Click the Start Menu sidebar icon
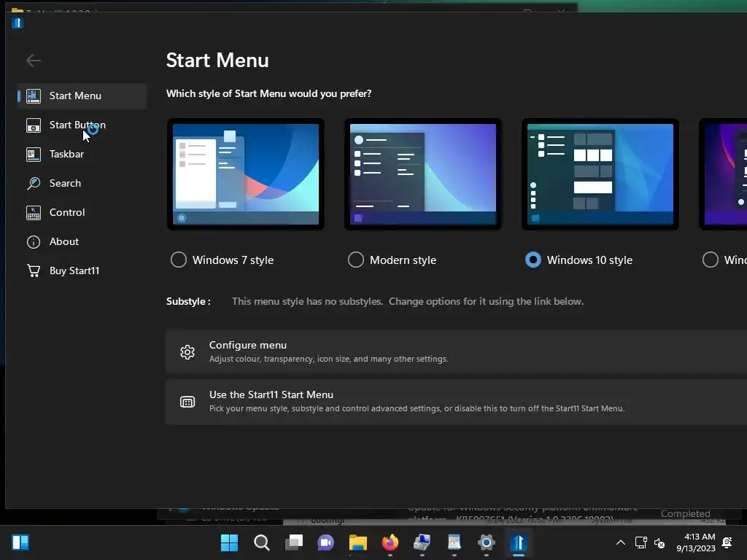 pos(34,96)
